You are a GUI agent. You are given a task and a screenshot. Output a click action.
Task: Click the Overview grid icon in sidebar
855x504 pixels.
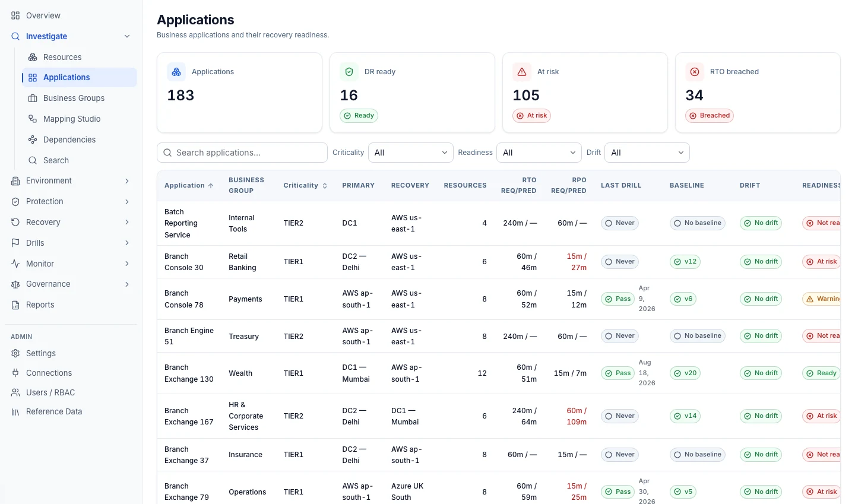[x=15, y=15]
